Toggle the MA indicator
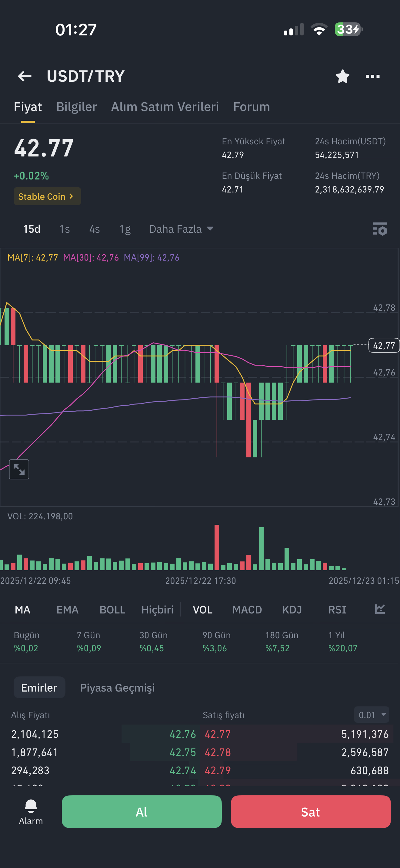The image size is (400, 868). 23,610
